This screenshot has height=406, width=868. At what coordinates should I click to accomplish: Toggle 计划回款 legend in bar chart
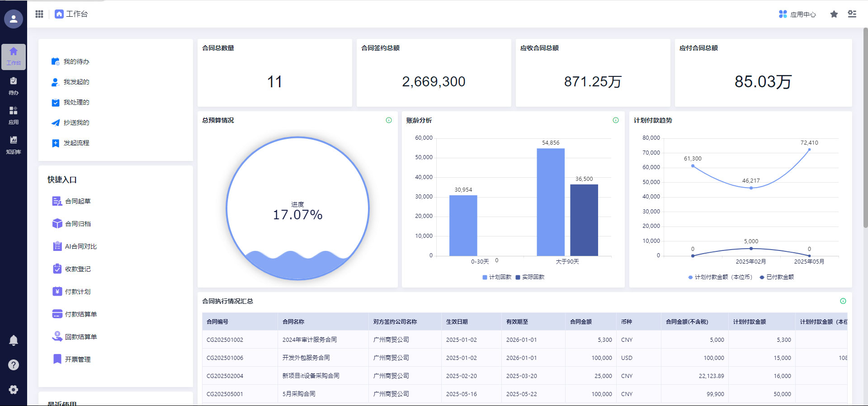coord(497,277)
